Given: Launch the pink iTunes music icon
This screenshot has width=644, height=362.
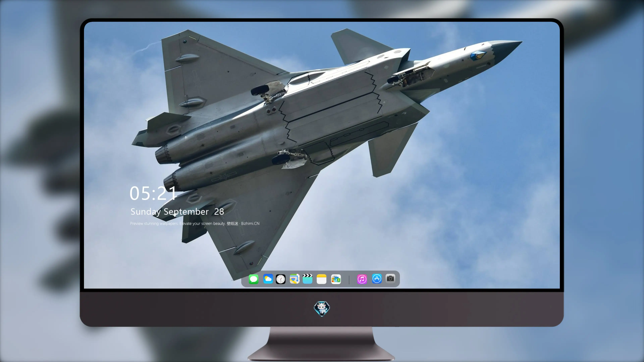Looking at the screenshot, I should point(362,279).
